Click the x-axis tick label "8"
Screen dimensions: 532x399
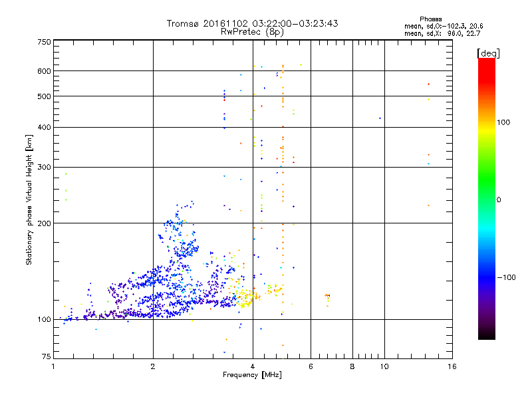352,366
